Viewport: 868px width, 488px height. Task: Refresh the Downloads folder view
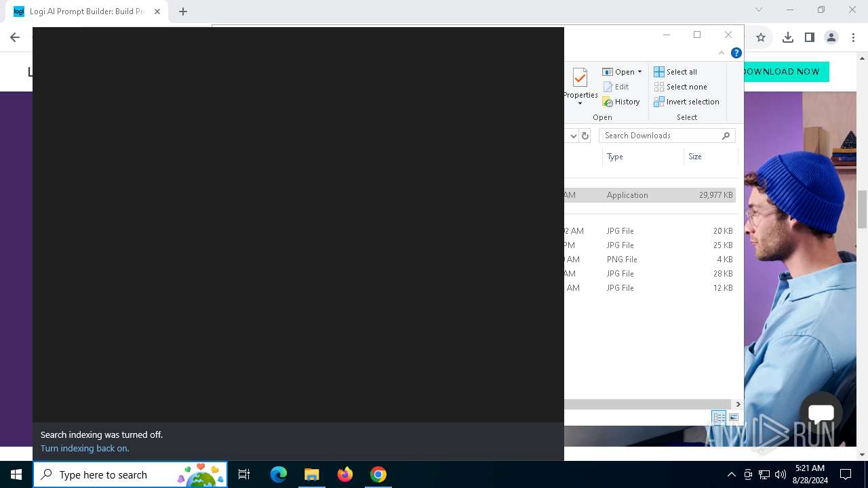(586, 136)
